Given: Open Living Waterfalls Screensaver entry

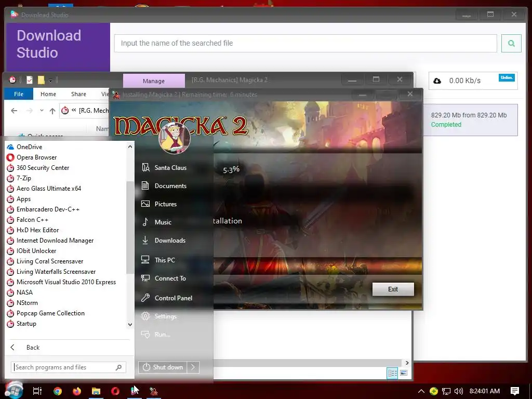Looking at the screenshot, I should click(51, 272).
